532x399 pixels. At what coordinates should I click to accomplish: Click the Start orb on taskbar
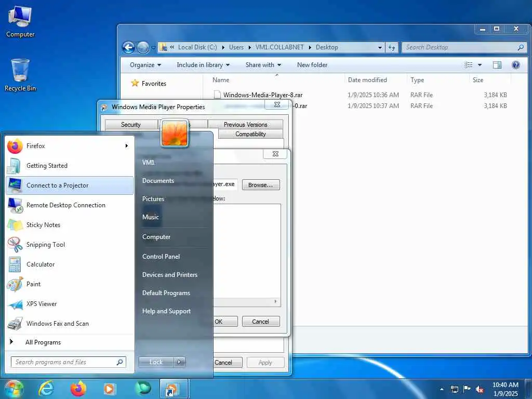point(14,389)
